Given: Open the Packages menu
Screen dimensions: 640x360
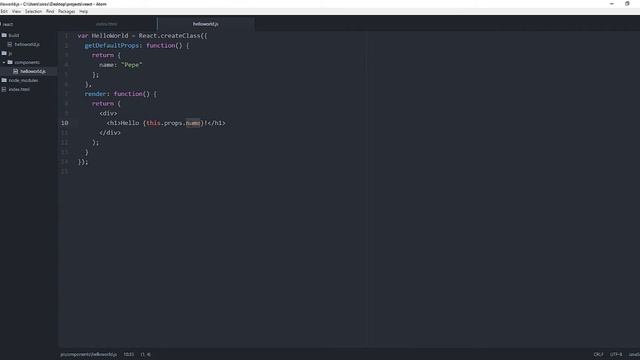Looking at the screenshot, I should (x=67, y=11).
